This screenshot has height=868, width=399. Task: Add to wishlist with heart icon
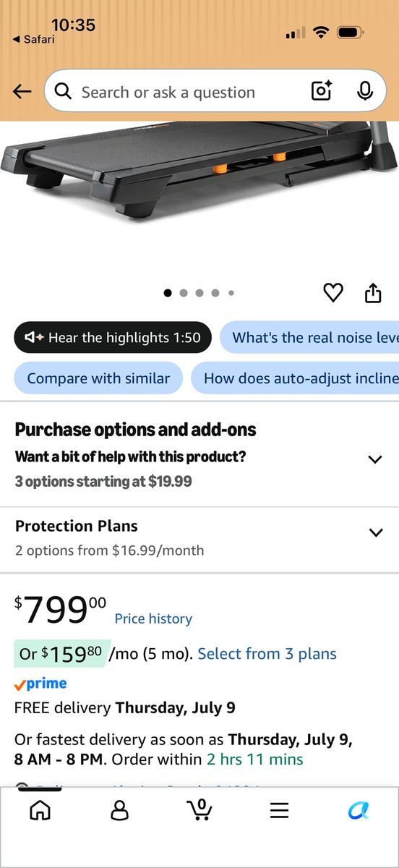pos(332,292)
